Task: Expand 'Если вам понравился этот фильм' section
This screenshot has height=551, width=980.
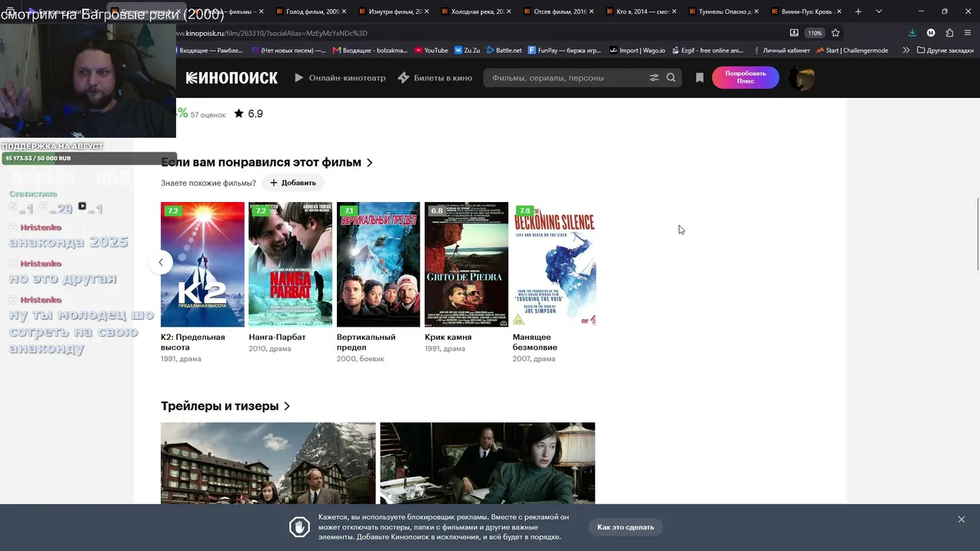Action: pyautogui.click(x=267, y=162)
